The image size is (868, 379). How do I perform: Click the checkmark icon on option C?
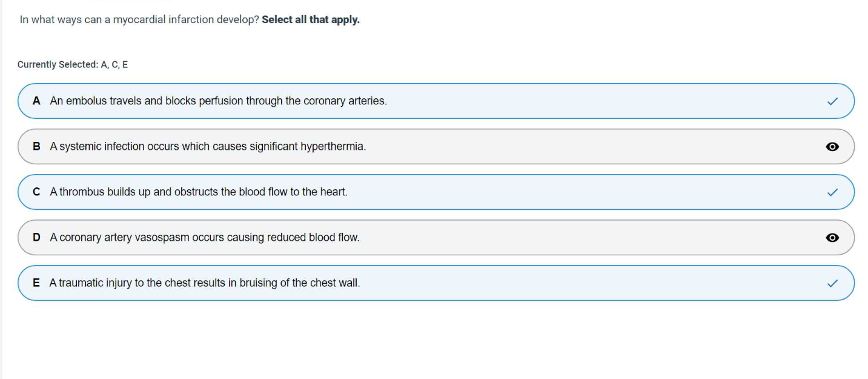(832, 192)
